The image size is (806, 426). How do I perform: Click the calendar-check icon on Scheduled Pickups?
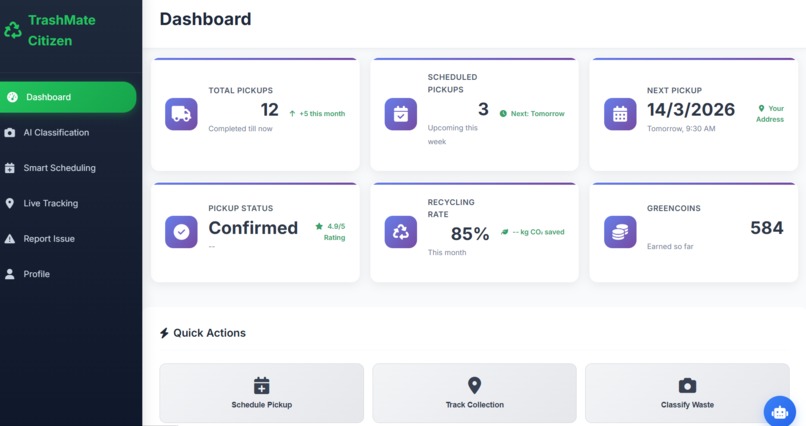coord(400,114)
